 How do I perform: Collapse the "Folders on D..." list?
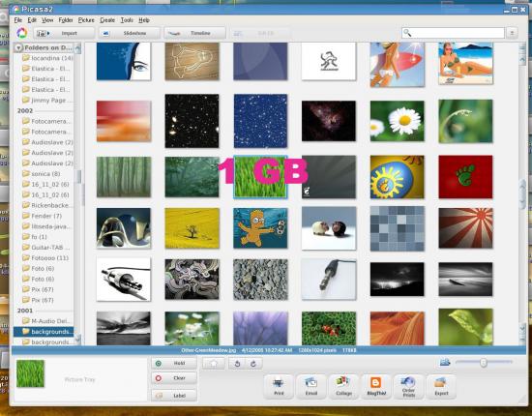click(x=18, y=47)
